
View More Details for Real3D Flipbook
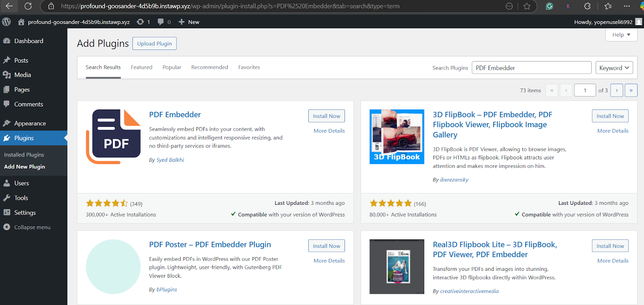[x=613, y=261]
